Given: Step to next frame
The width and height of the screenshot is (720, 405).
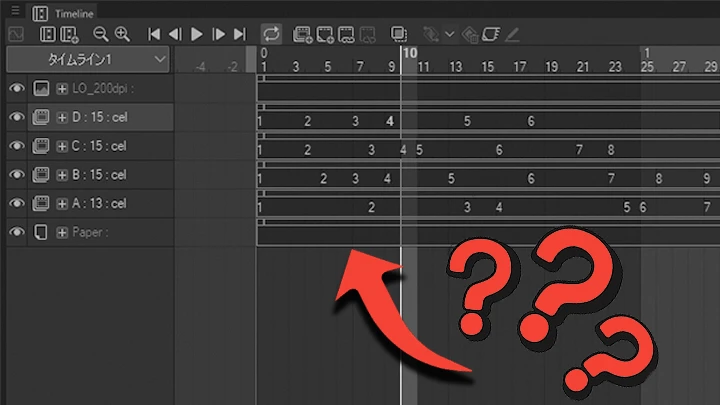Looking at the screenshot, I should coord(219,34).
